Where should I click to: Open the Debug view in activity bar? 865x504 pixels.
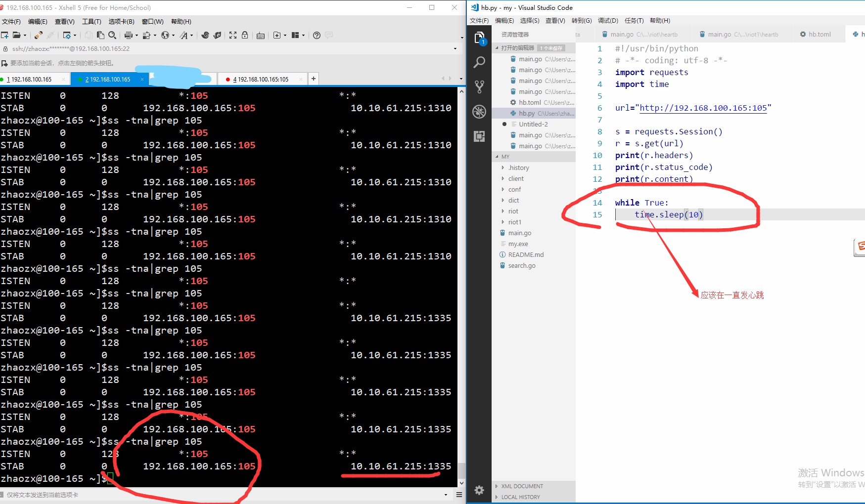point(479,112)
